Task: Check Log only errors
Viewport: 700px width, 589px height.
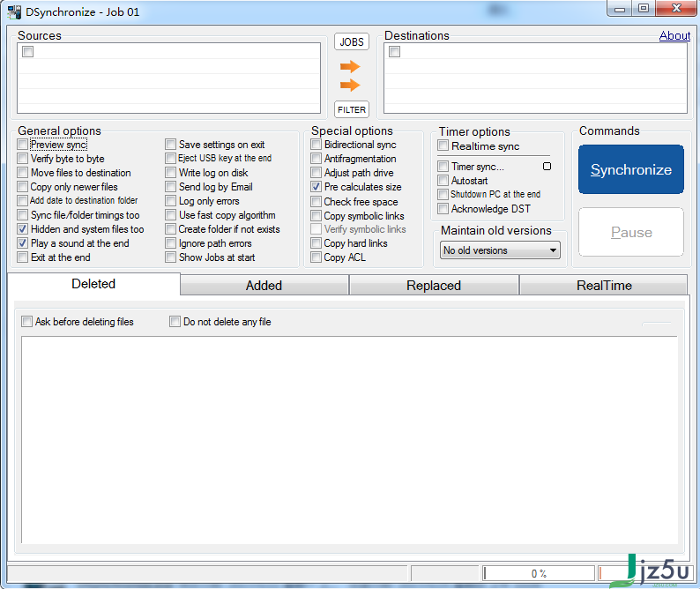Action: (170, 201)
